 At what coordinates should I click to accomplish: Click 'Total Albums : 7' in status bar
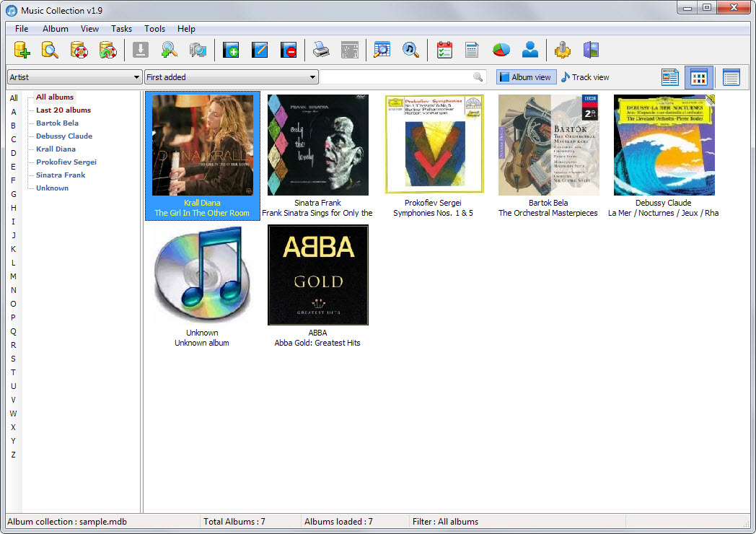(x=234, y=522)
